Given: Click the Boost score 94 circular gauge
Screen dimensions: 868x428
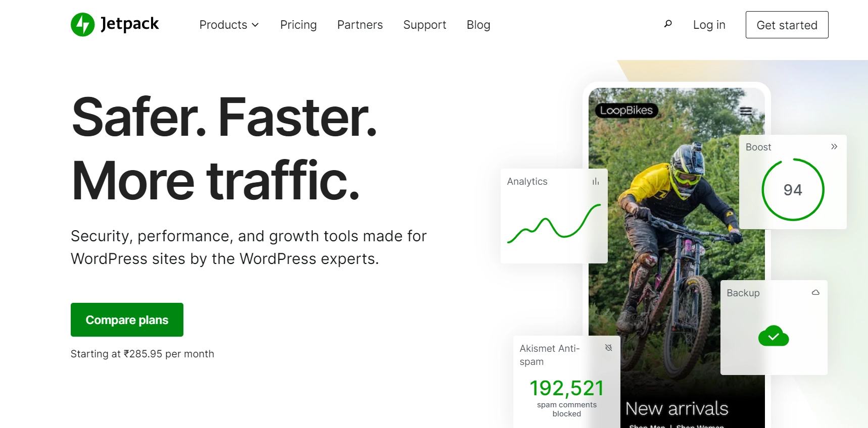Looking at the screenshot, I should point(793,190).
